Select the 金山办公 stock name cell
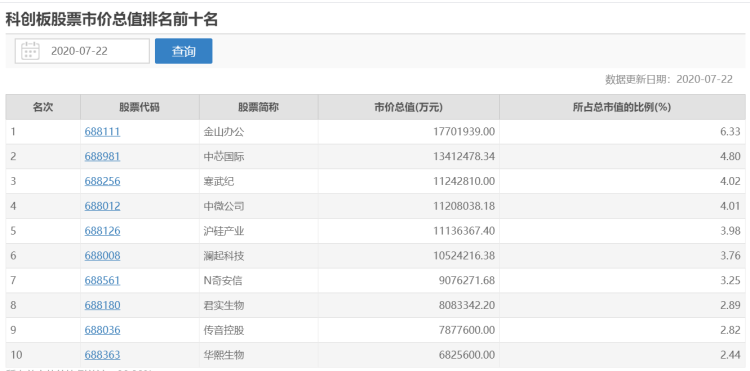 tap(259, 131)
